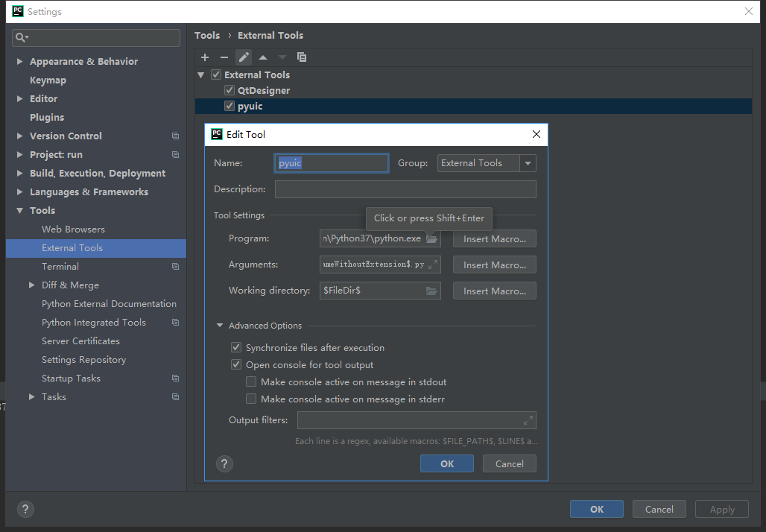
Task: Collapse the Advanced Options section
Action: click(220, 326)
